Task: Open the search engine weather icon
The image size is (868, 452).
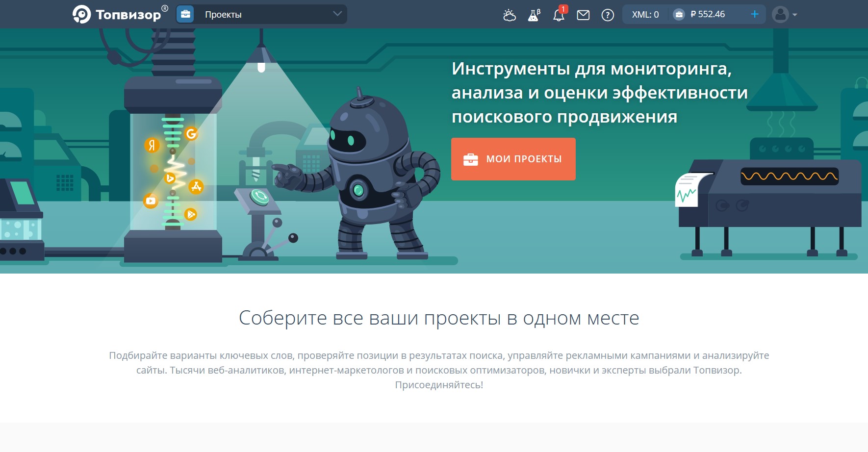Action: (x=510, y=15)
